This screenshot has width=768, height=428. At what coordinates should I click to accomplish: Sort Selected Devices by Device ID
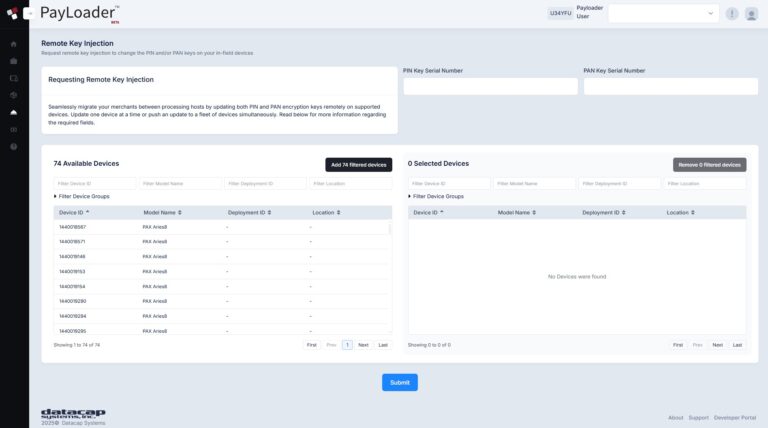tap(428, 213)
